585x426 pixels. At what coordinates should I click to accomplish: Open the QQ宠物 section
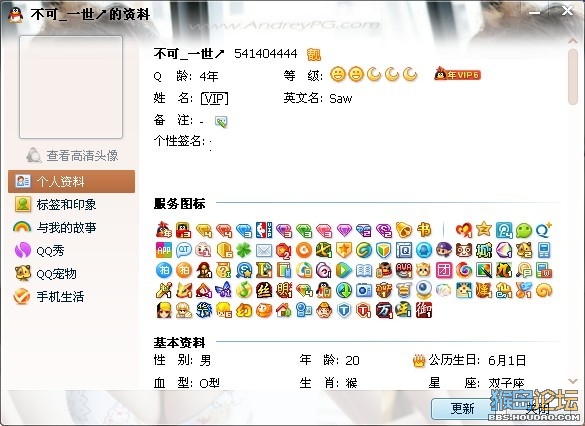tap(45, 274)
